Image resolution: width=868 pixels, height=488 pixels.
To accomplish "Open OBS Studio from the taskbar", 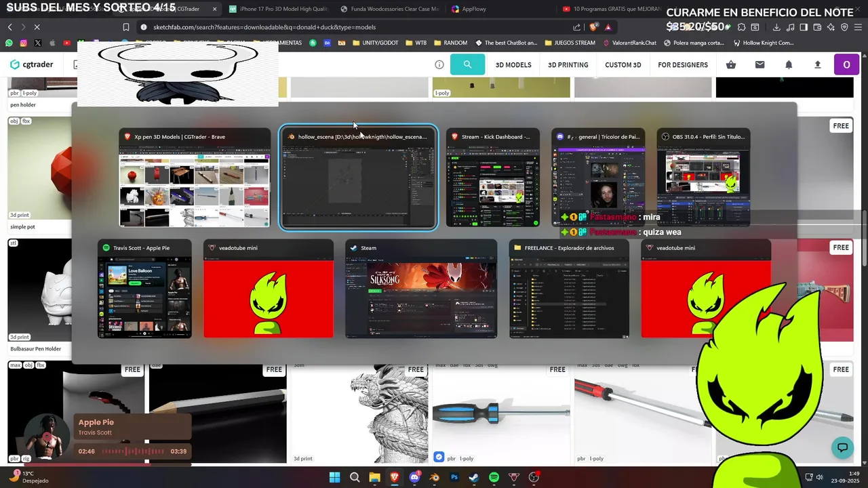I will 534,477.
